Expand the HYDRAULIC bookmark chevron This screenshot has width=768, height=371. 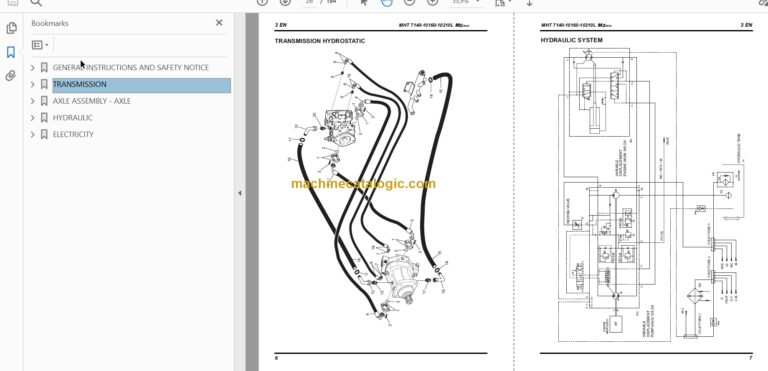[x=33, y=118]
